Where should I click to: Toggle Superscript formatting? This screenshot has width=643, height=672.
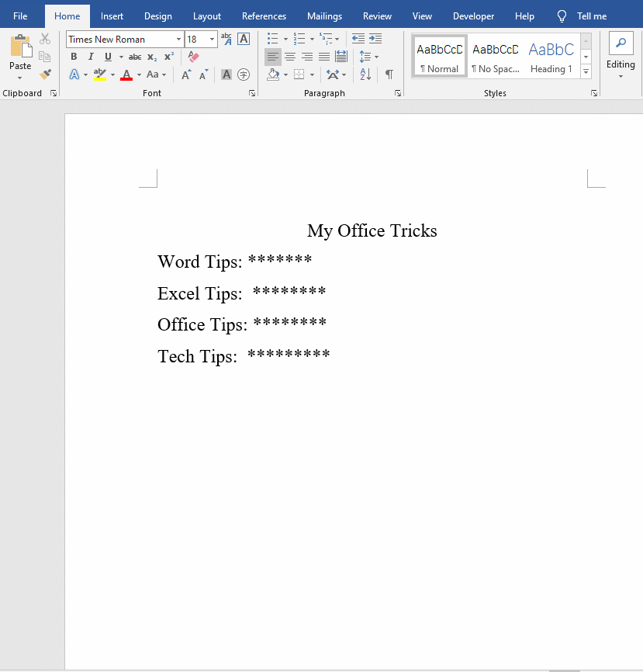(169, 56)
